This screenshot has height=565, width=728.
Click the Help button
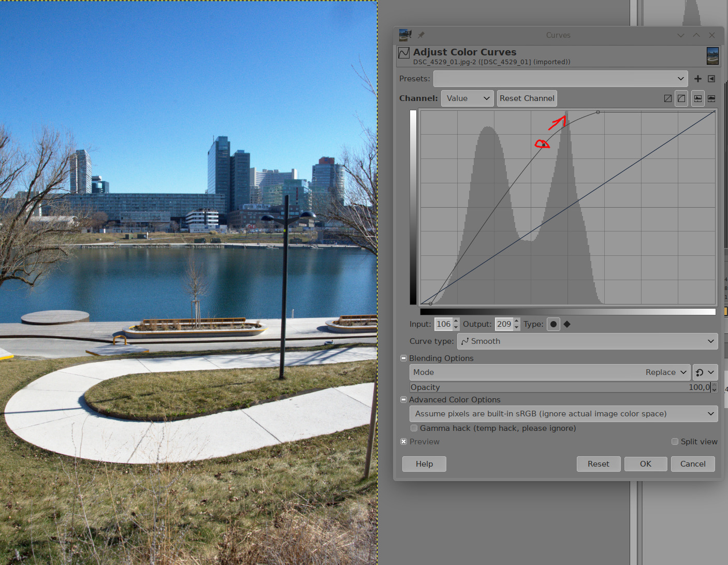click(424, 464)
